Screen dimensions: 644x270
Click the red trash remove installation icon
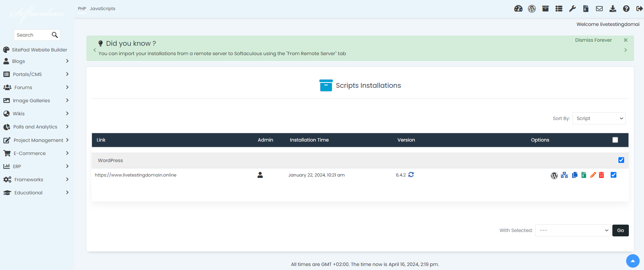tap(601, 175)
